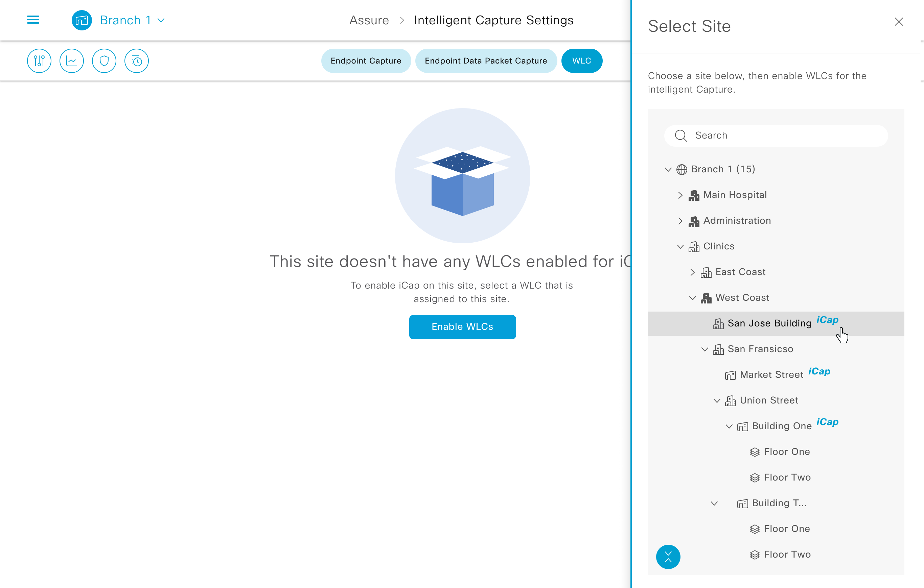Expand the Main Hospital node
Viewport: 924px width, 588px height.
click(680, 195)
